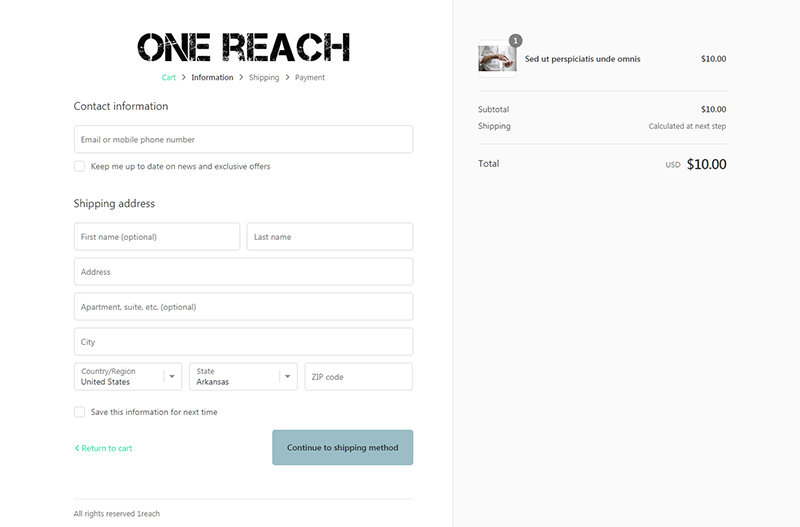Click the ONE REACH store logo
Screen dimensions: 800x527
[x=243, y=47]
